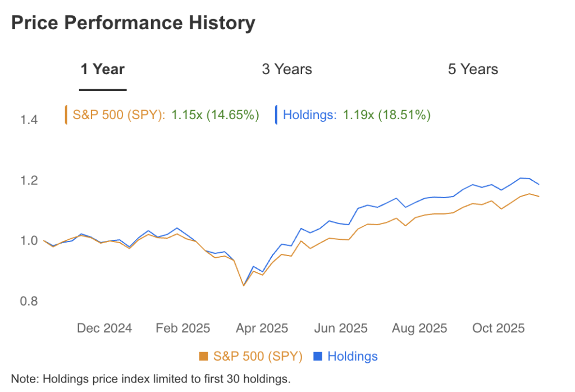Click the orange square in bottom legend
575x392 pixels.
[204, 356]
